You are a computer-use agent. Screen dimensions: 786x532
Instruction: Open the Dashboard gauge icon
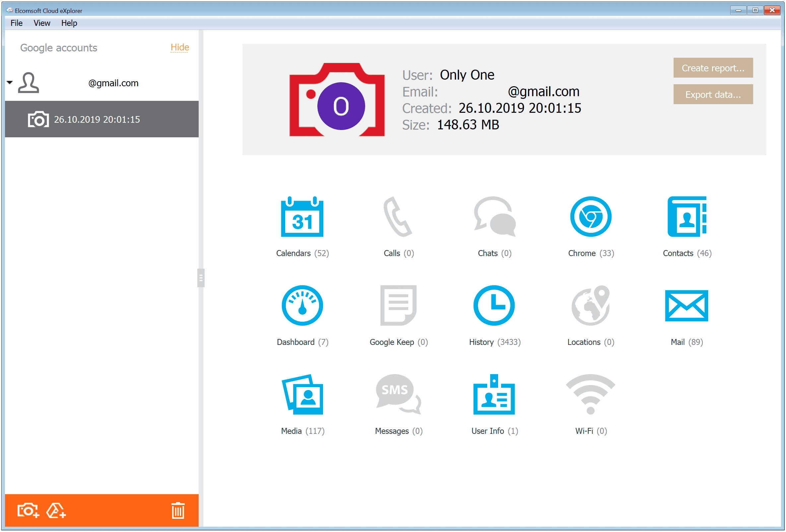tap(302, 305)
